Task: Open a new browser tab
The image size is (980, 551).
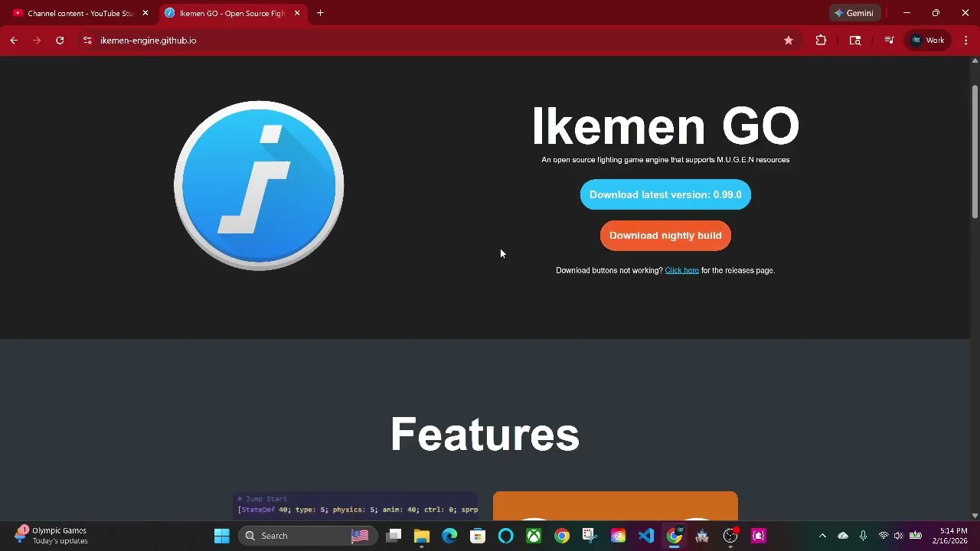Action: tap(320, 13)
